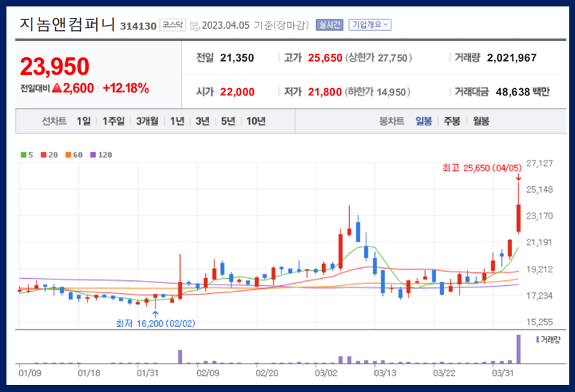Click the green 5-day moving average swatch
Image resolution: width=575 pixels, height=392 pixels.
pyautogui.click(x=24, y=155)
